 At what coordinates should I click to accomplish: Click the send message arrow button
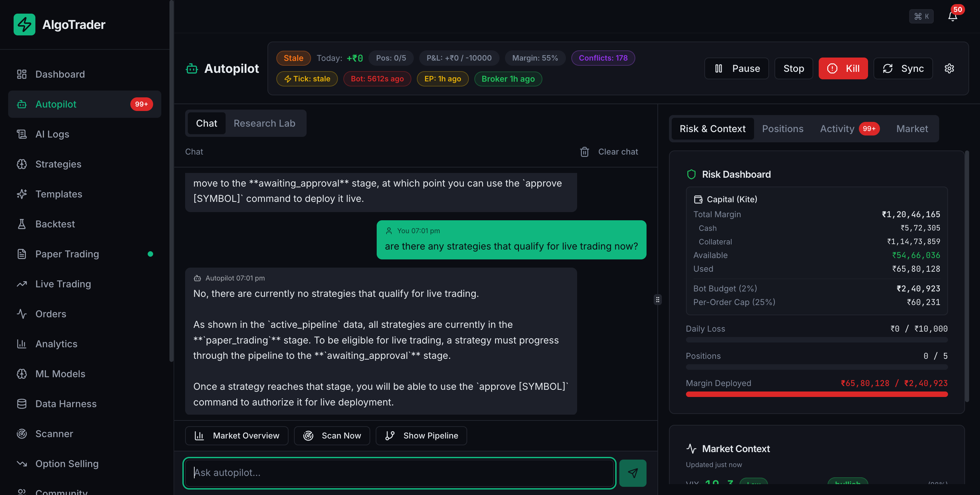click(x=633, y=473)
